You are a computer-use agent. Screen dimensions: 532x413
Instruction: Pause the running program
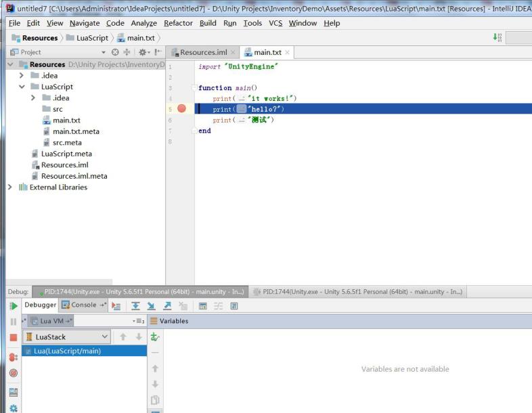[14, 322]
